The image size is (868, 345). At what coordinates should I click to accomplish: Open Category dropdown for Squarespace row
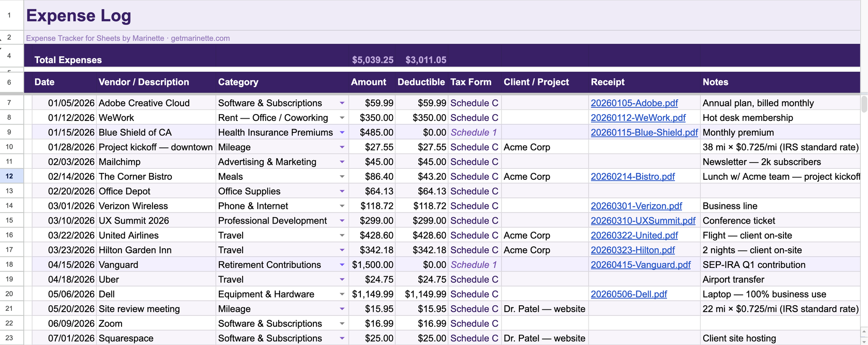342,338
